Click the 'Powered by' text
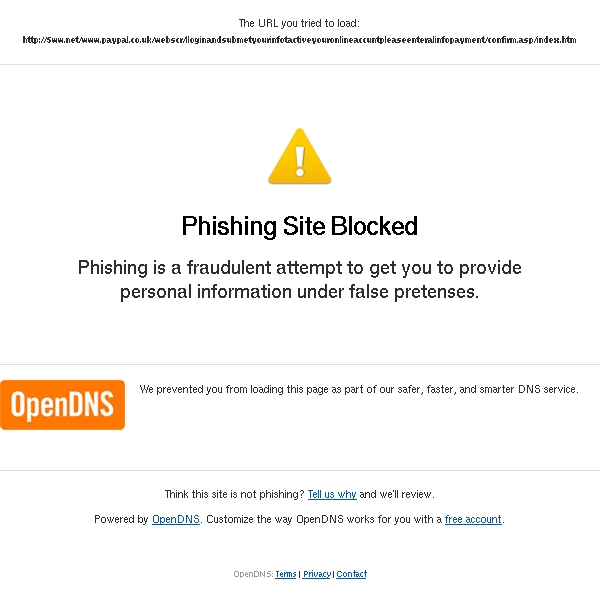 pyautogui.click(x=121, y=519)
